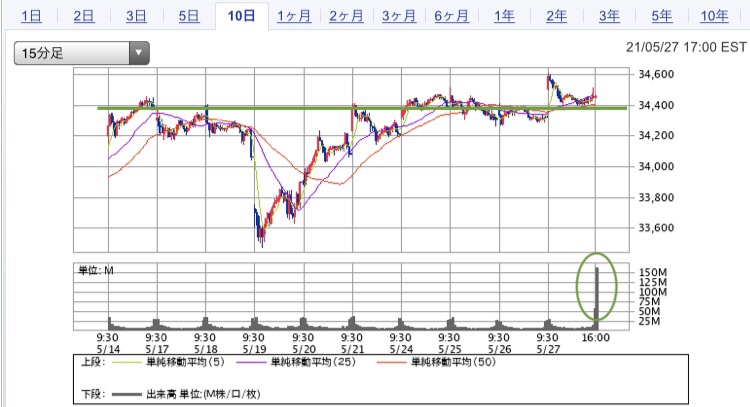Image resolution: width=750 pixels, height=407 pixels.
Task: Click the 34,200 price axis label
Action: (656, 135)
